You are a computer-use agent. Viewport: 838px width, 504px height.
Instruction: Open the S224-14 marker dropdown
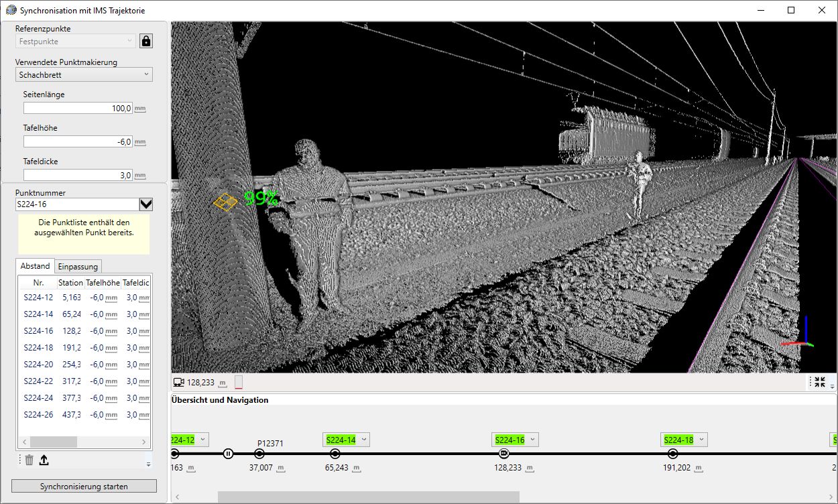click(x=364, y=440)
